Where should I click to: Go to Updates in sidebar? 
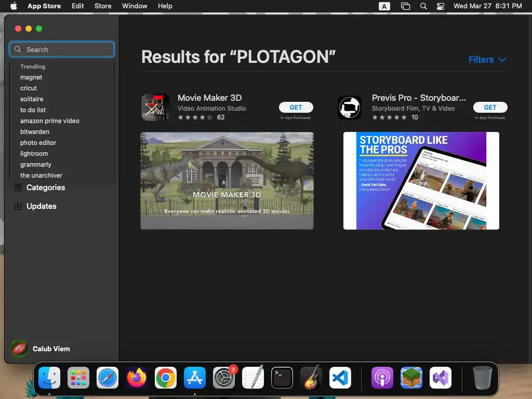[x=42, y=206]
